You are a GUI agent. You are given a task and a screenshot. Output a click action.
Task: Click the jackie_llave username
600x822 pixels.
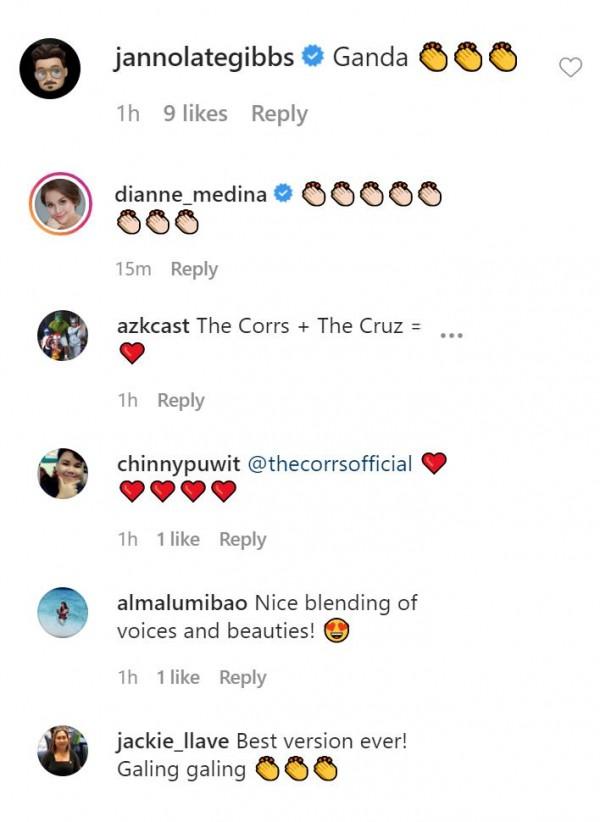(x=174, y=742)
